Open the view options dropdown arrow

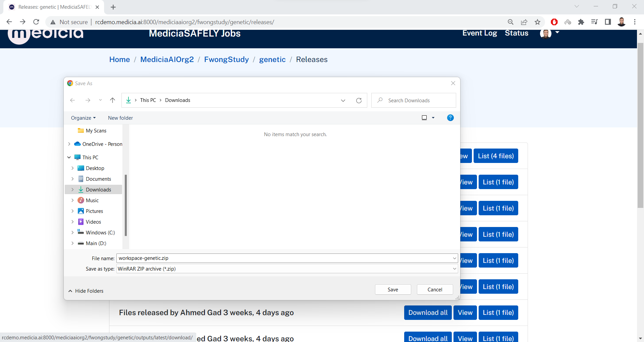(x=433, y=118)
